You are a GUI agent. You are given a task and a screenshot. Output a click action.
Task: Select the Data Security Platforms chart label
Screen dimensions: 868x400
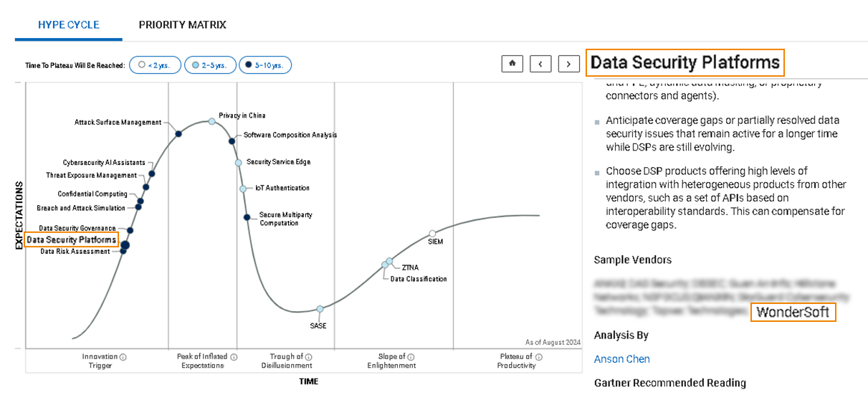(71, 240)
